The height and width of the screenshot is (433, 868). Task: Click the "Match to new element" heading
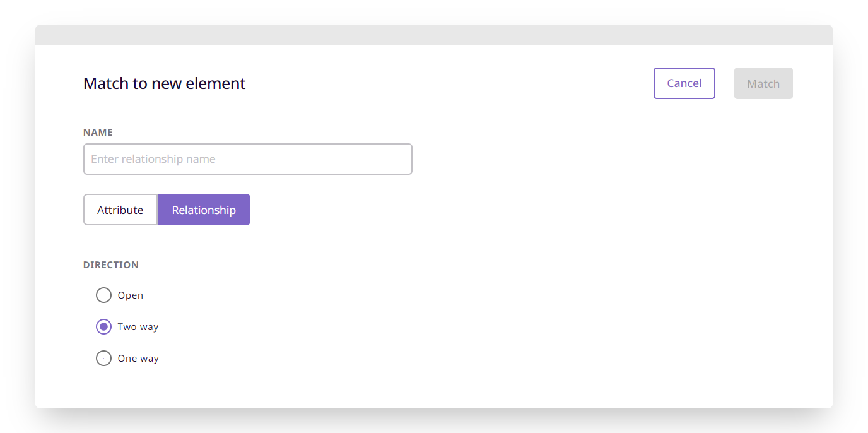[165, 83]
